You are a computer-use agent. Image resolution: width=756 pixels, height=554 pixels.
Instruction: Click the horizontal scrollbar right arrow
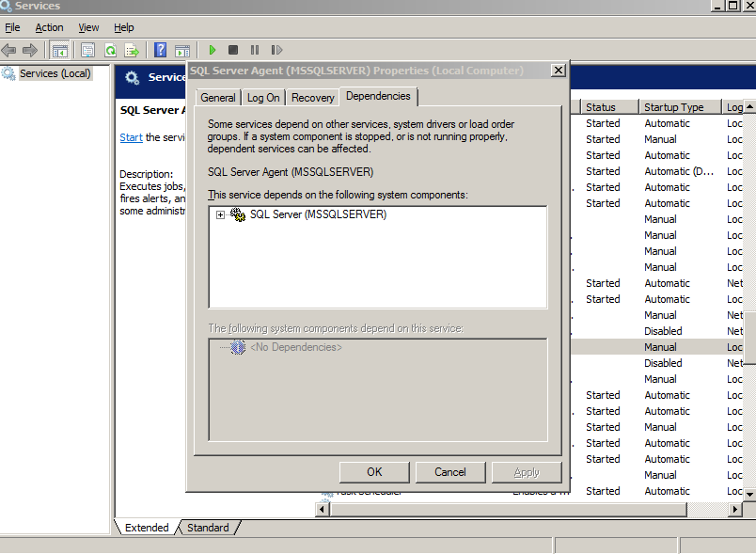pos(734,509)
